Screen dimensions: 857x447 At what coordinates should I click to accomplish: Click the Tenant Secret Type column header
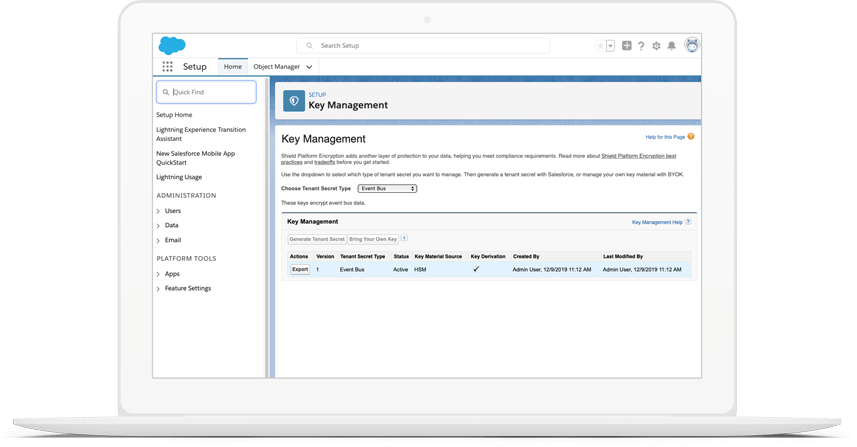(362, 256)
